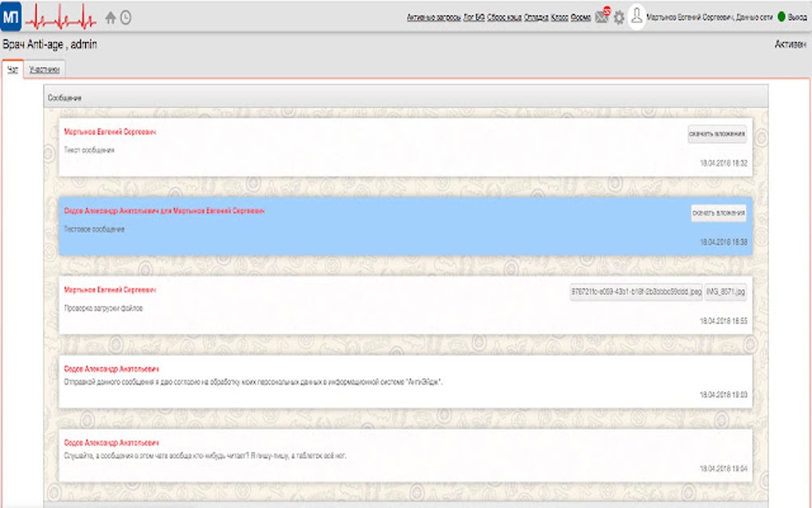Download attachments from Мартынов's first message
Viewport: 812px width, 508px height.
click(x=719, y=134)
